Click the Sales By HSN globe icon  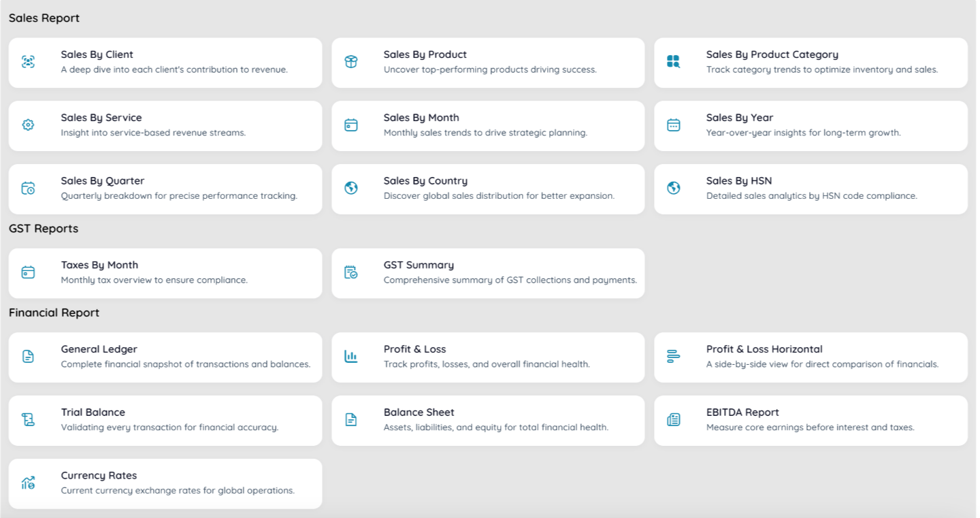[x=673, y=188]
